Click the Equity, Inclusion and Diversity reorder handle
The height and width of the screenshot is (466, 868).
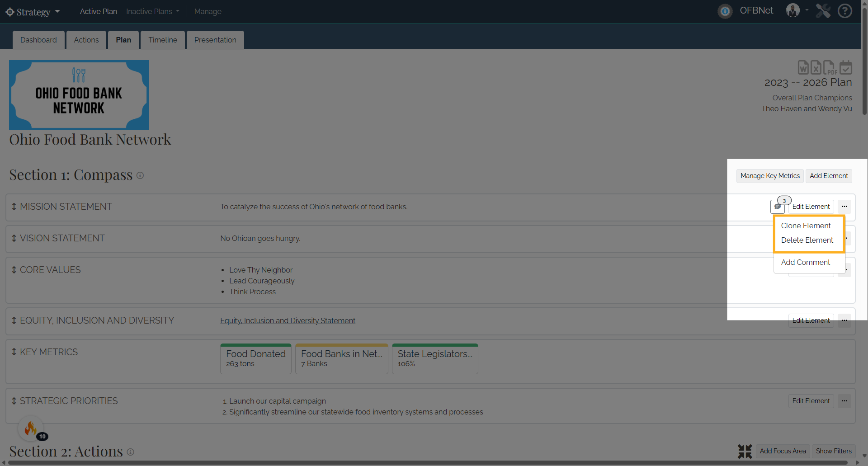pos(14,320)
